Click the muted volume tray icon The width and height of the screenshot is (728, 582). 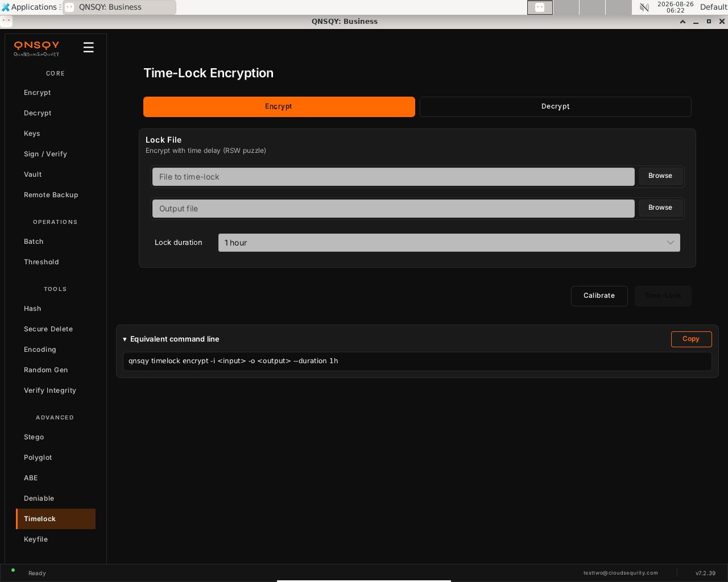[x=644, y=7]
